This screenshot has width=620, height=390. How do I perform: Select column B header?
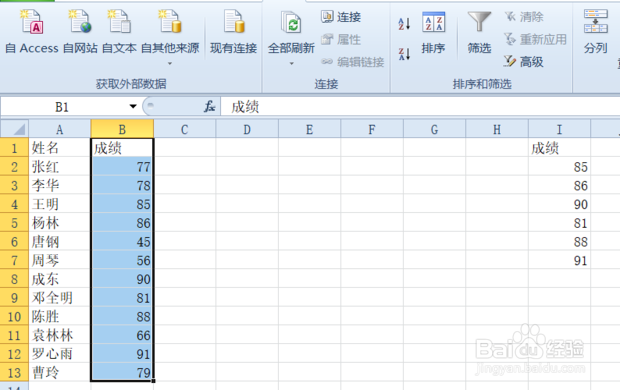pos(122,129)
